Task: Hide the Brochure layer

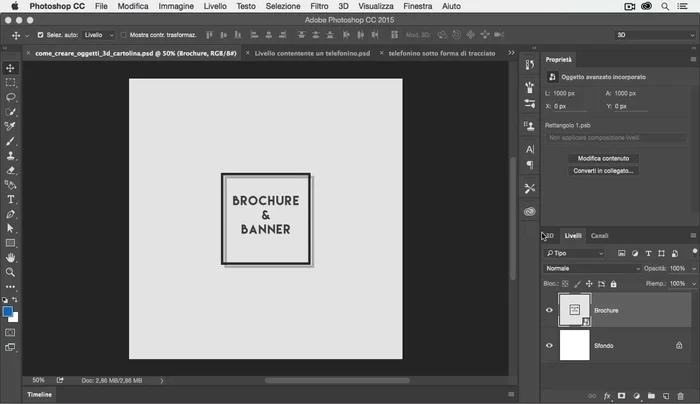Action: coord(549,311)
